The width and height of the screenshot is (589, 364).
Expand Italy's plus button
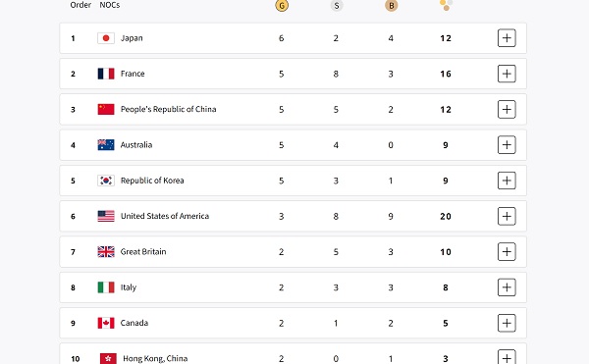point(507,287)
